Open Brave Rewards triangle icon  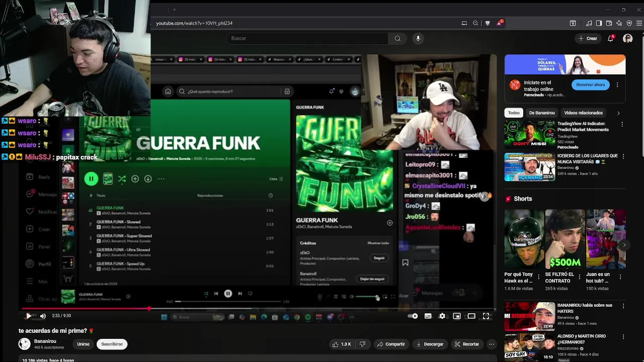(x=499, y=23)
